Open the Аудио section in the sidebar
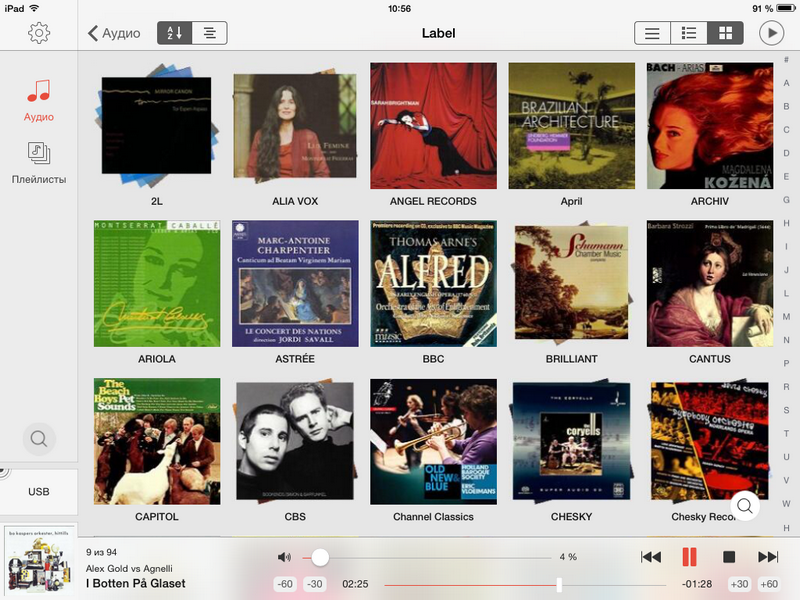800x600 pixels. pos(39,101)
